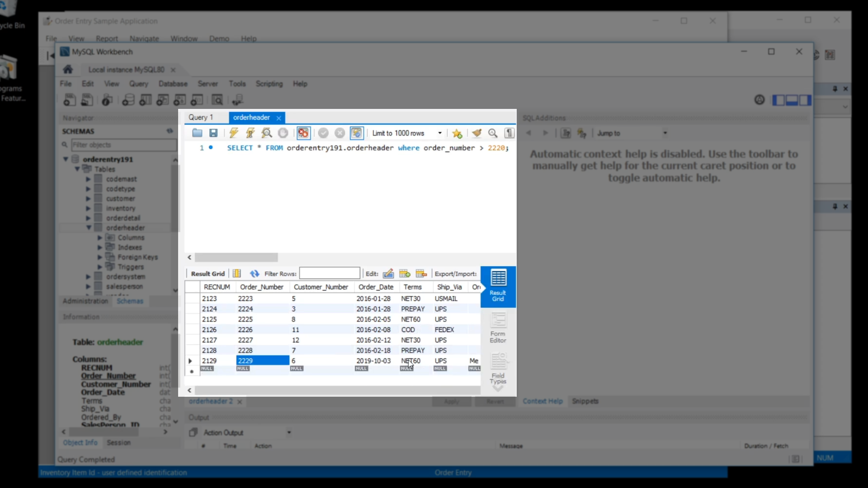Viewport: 868px width, 488px height.
Task: Expand the customer table tree node
Action: pyautogui.click(x=89, y=199)
